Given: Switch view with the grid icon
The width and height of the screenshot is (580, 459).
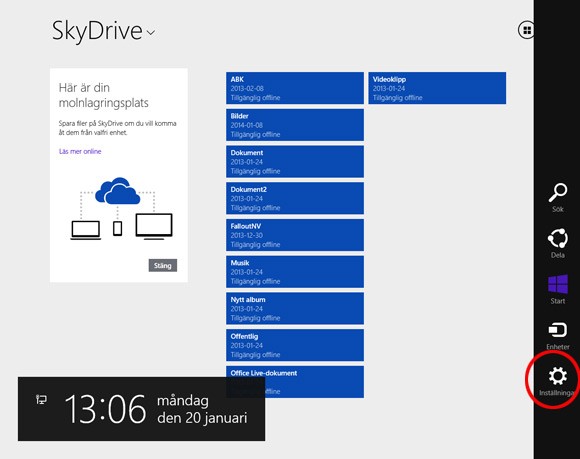Looking at the screenshot, I should (x=526, y=30).
